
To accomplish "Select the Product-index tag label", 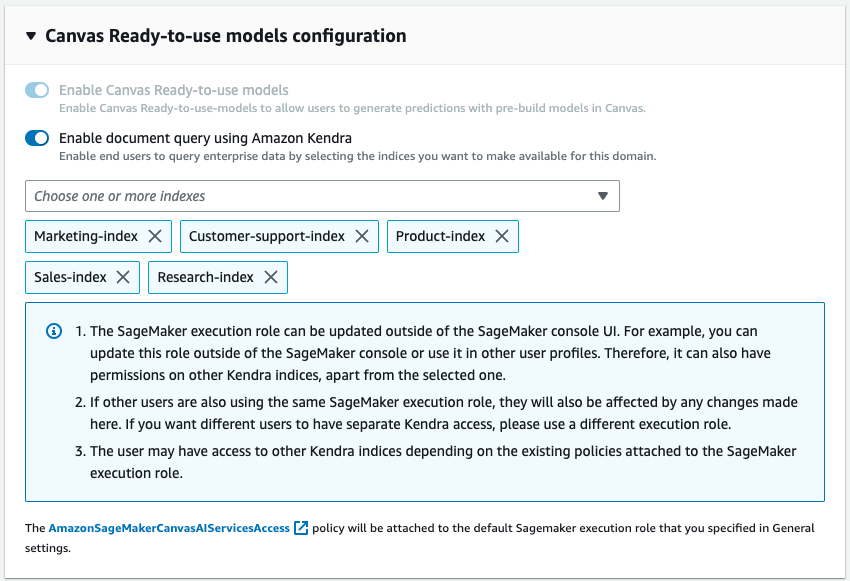I will [440, 237].
